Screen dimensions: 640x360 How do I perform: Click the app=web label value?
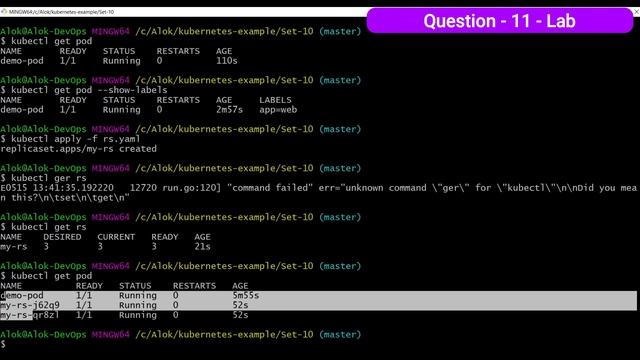[278, 110]
